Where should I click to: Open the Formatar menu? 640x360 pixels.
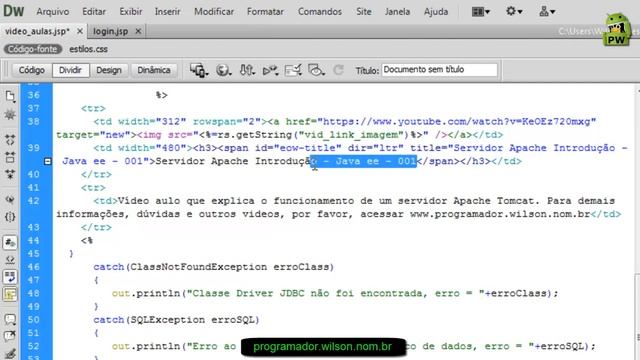coord(265,11)
